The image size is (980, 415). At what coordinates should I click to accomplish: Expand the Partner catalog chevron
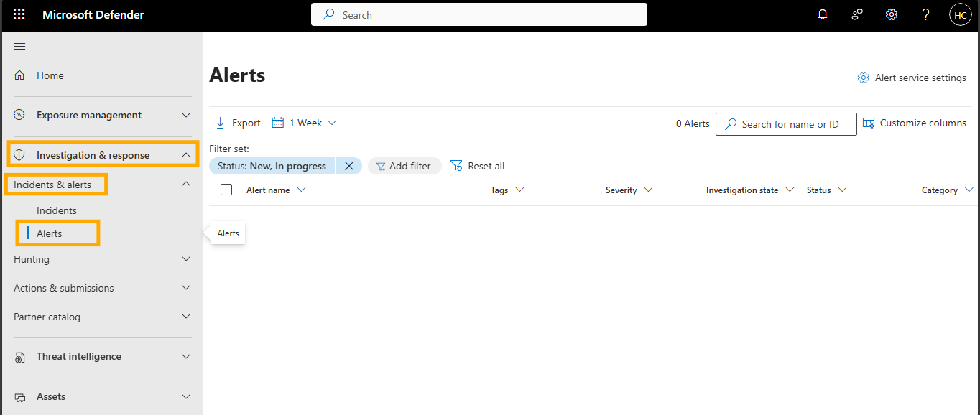tap(186, 317)
